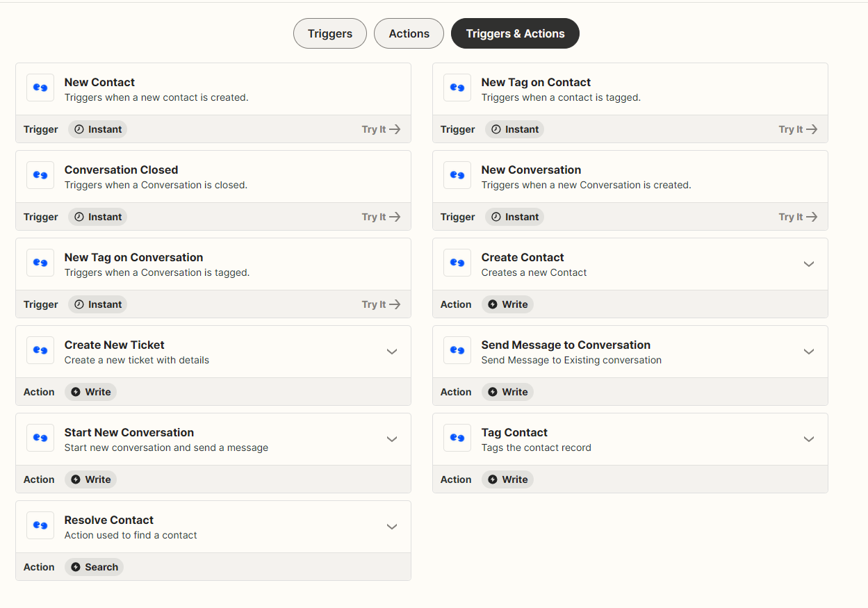This screenshot has height=608, width=868.
Task: Open the New Tag on Contact title
Action: click(536, 82)
